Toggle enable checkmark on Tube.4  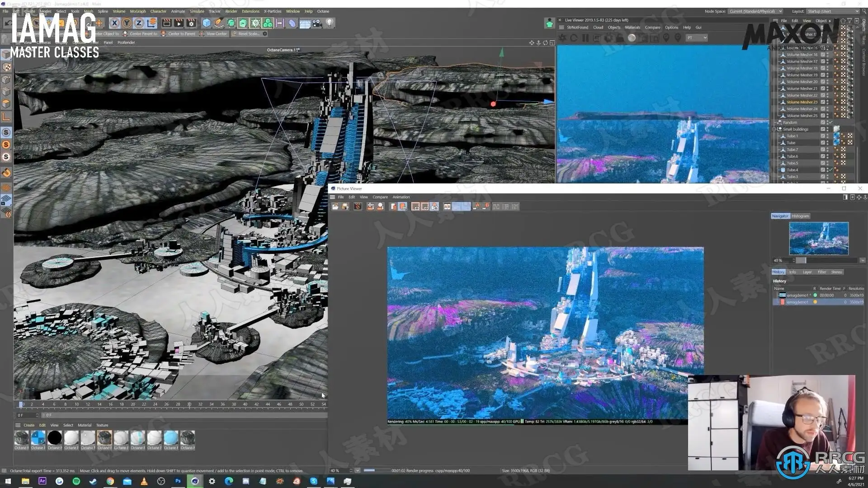tap(830, 170)
